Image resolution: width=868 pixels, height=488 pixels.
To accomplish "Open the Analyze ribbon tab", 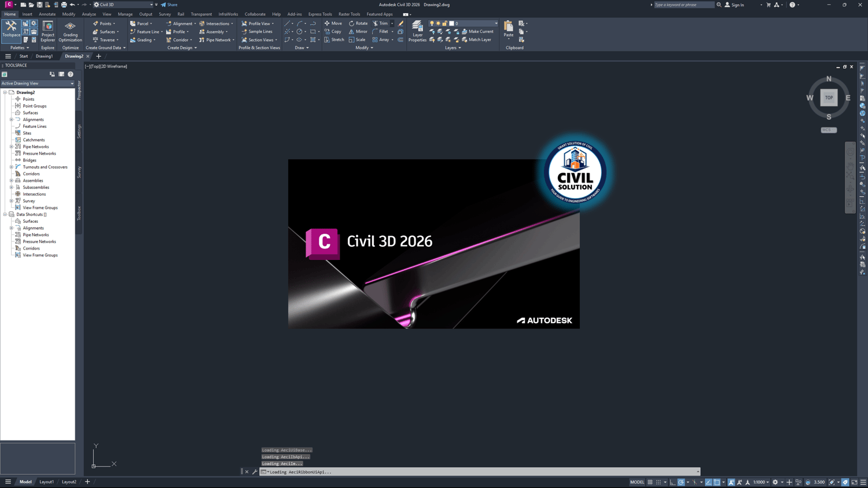I will (89, 14).
